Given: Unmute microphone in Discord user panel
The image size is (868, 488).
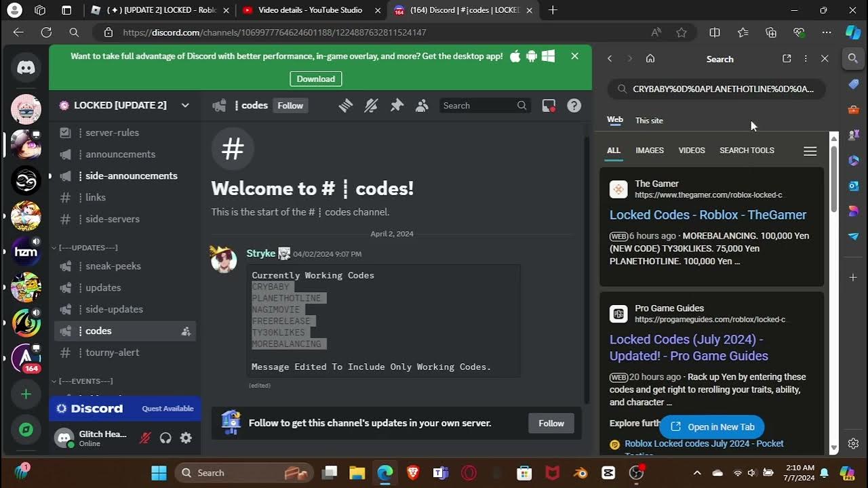Looking at the screenshot, I should tap(145, 438).
